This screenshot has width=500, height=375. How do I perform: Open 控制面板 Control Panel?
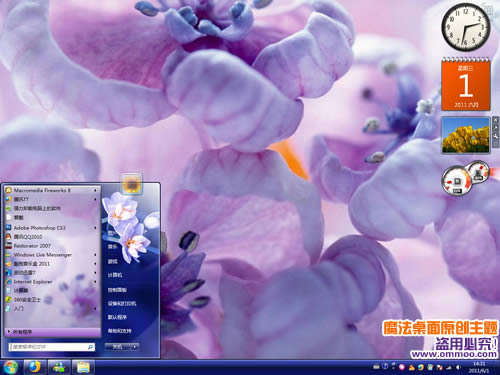[117, 290]
